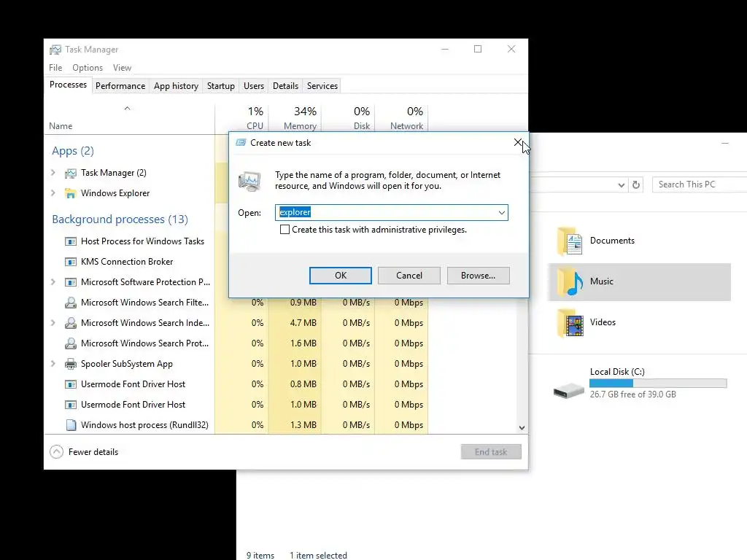Open the Documents folder icon in Explorer
Image resolution: width=747 pixels, height=560 pixels.
569,241
